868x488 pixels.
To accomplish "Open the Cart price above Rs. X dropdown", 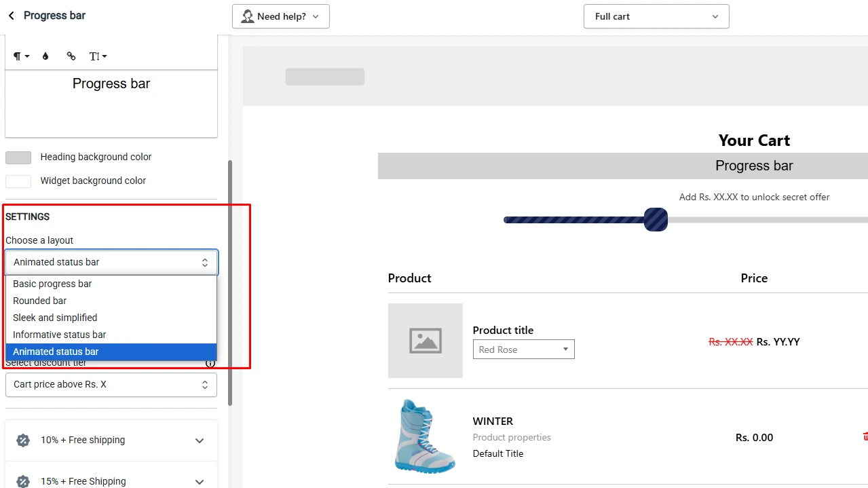I will [x=111, y=384].
